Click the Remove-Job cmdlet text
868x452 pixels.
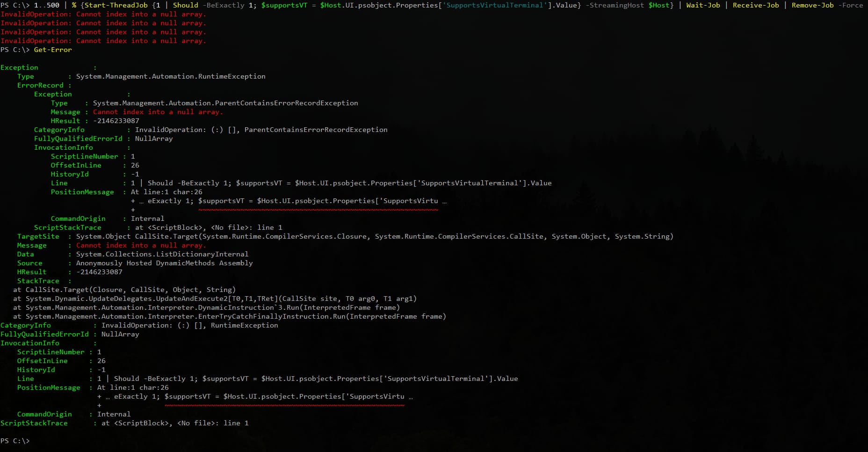[814, 6]
